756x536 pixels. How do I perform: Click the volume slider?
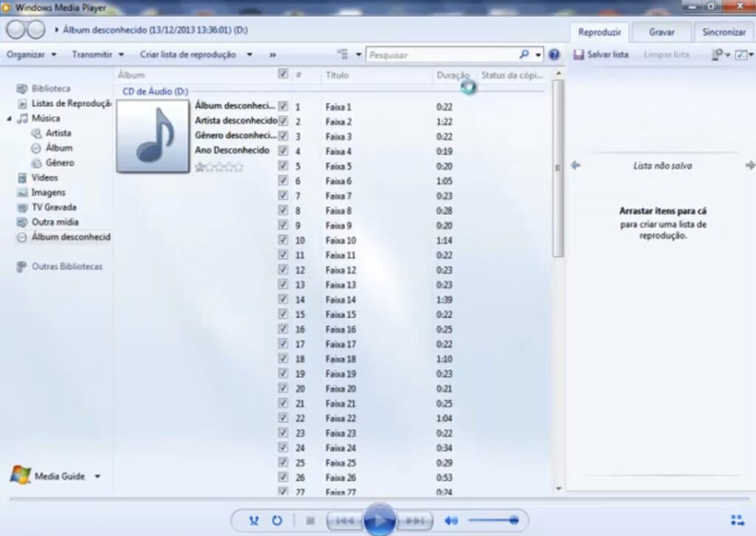click(x=492, y=520)
